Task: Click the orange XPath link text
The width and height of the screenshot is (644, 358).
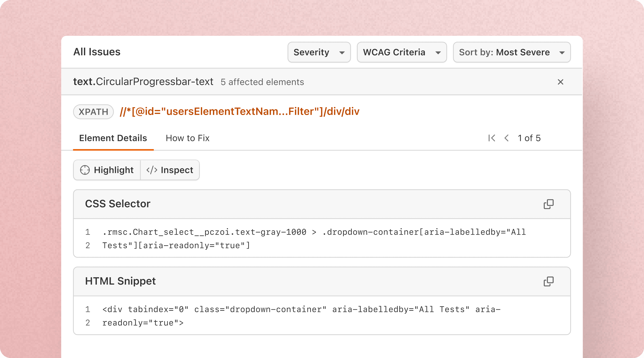Action: (x=239, y=111)
